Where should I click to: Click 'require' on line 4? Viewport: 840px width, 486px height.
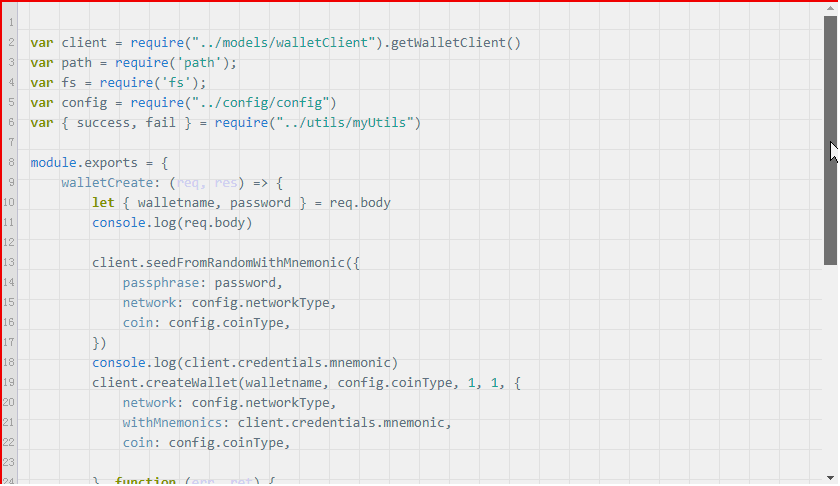[126, 83]
